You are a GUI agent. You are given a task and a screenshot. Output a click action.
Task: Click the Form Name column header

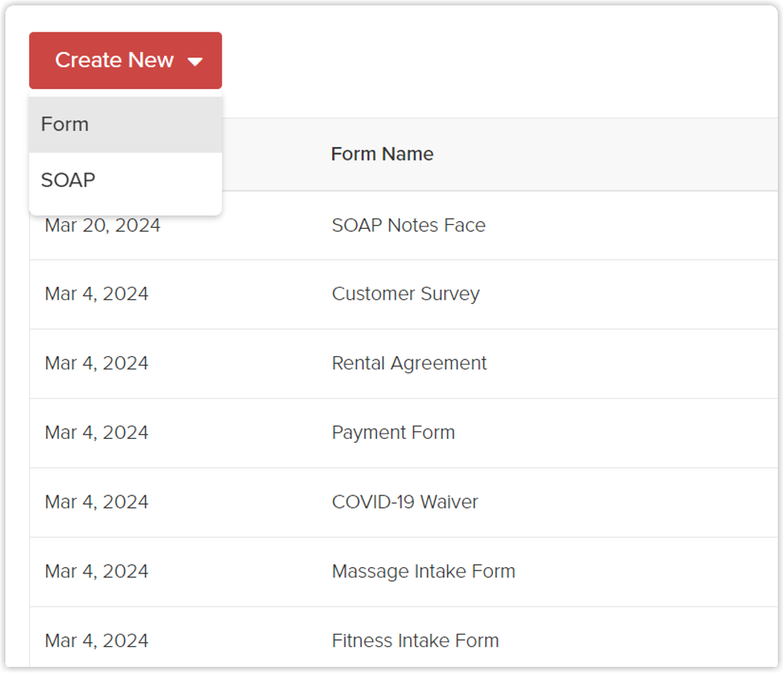[382, 154]
